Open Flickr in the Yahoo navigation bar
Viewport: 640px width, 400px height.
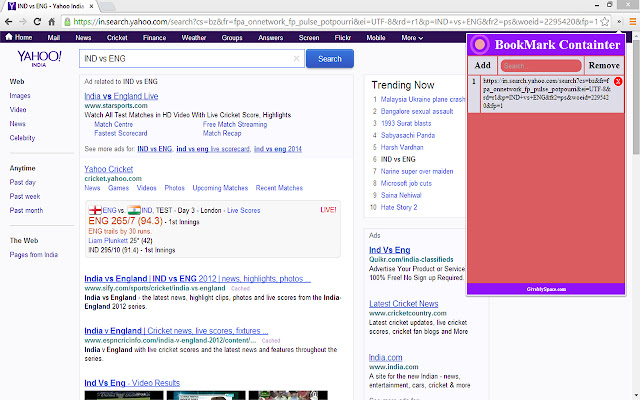click(343, 38)
